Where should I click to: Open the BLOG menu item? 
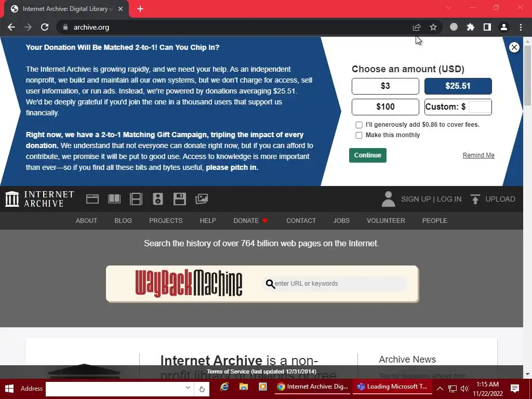point(123,220)
